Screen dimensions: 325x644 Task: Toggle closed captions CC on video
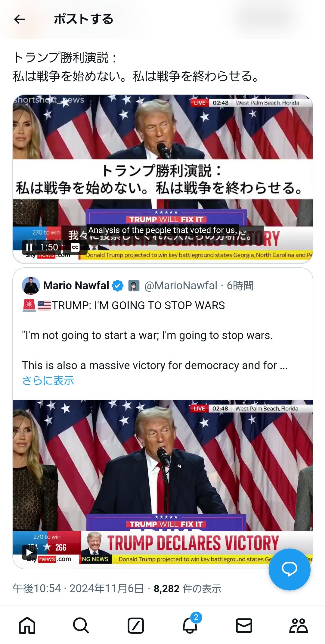(x=75, y=247)
